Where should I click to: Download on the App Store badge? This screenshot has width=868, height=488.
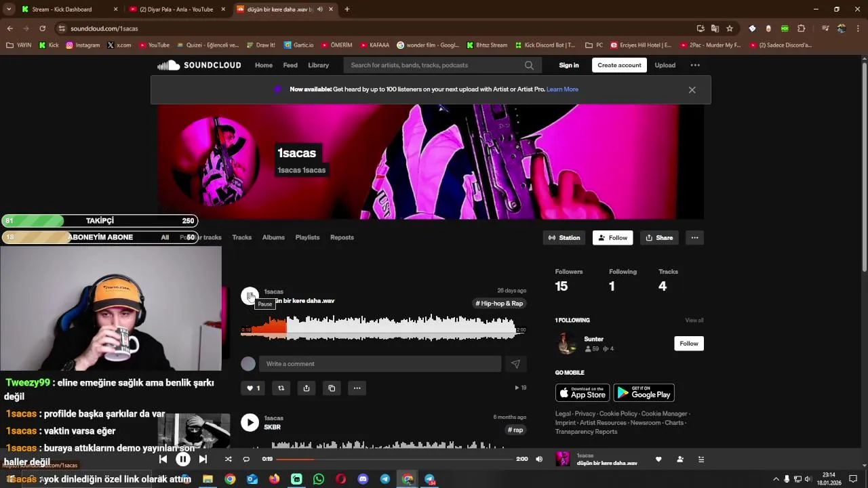583,393
